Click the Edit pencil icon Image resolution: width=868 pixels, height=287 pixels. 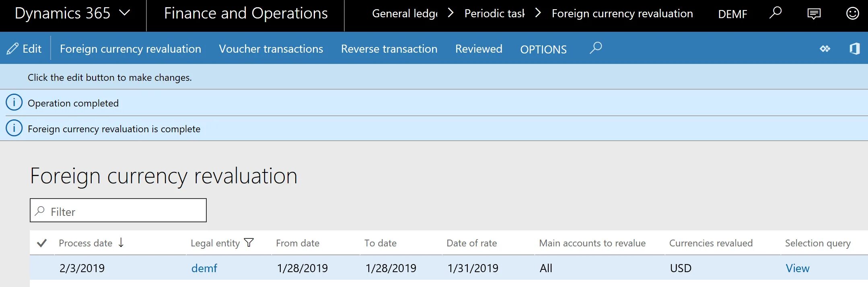click(x=13, y=49)
